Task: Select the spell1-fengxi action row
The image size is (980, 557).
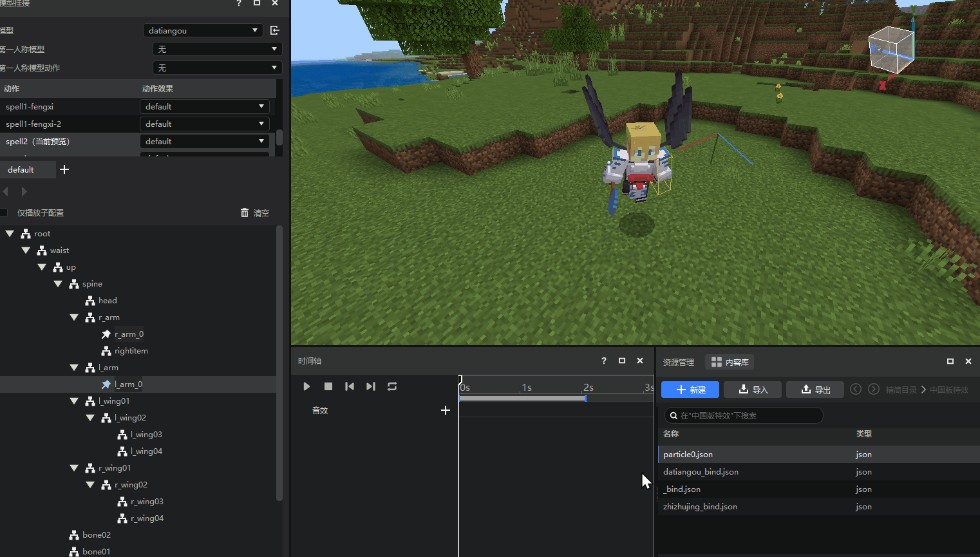Action: tap(69, 106)
